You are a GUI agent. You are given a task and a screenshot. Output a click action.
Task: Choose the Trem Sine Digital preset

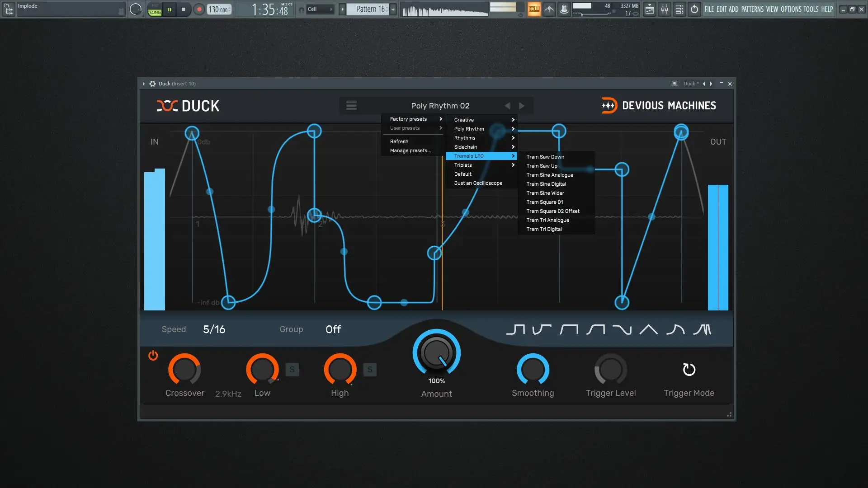pyautogui.click(x=546, y=184)
